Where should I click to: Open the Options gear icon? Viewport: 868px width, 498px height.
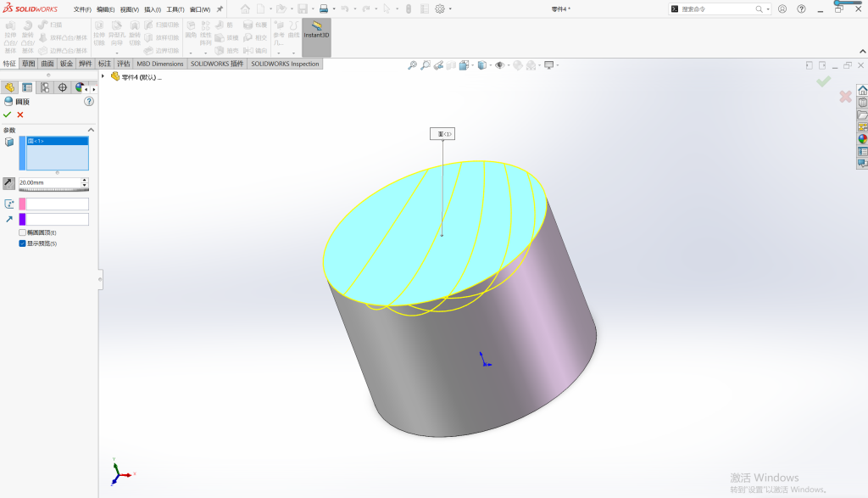pyautogui.click(x=440, y=8)
